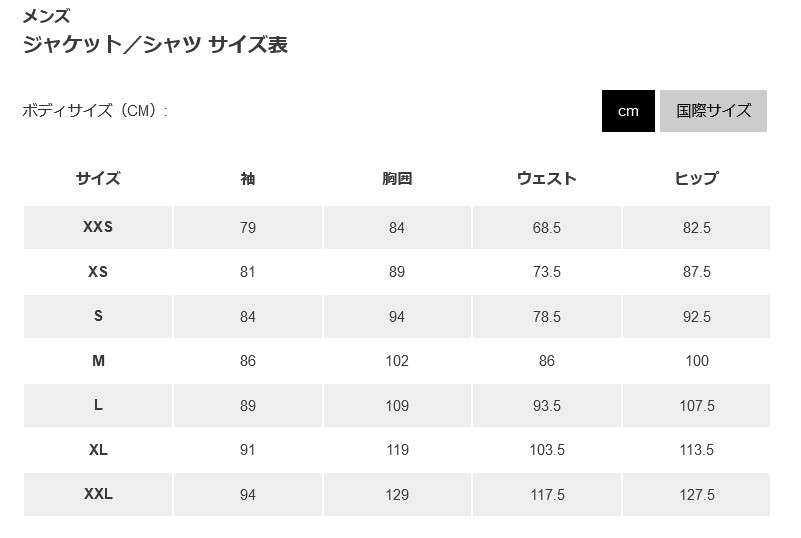Click the ウェスト column header
Viewport: 801px width, 538px height.
point(547,178)
